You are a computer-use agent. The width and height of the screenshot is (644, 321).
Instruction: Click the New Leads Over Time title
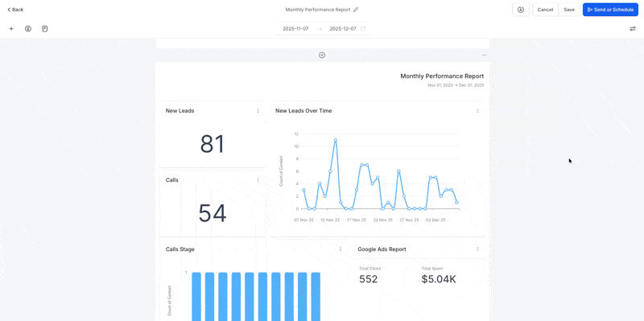point(303,111)
